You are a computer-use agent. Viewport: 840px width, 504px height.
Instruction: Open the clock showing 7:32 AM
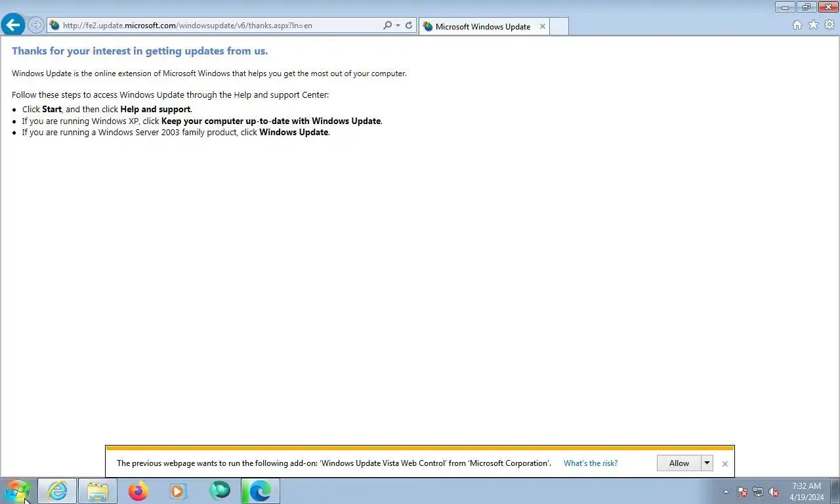pos(807,492)
